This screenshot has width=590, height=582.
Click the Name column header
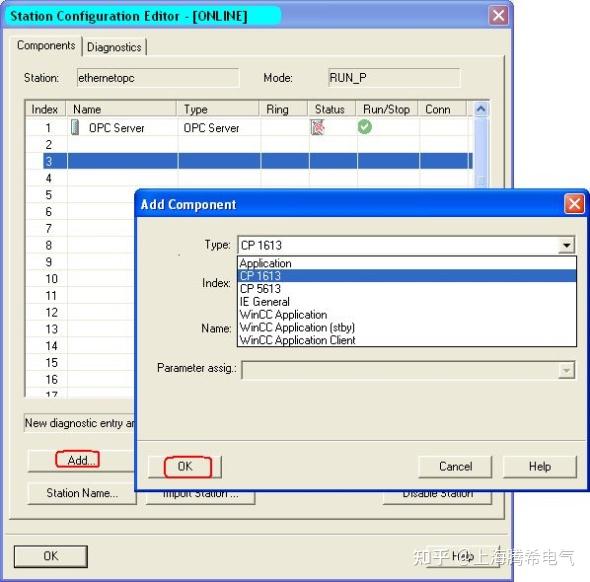(121, 109)
